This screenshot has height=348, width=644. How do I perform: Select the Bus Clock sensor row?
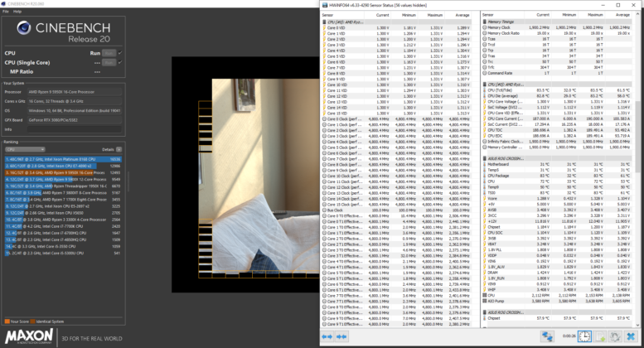pyautogui.click(x=397, y=210)
